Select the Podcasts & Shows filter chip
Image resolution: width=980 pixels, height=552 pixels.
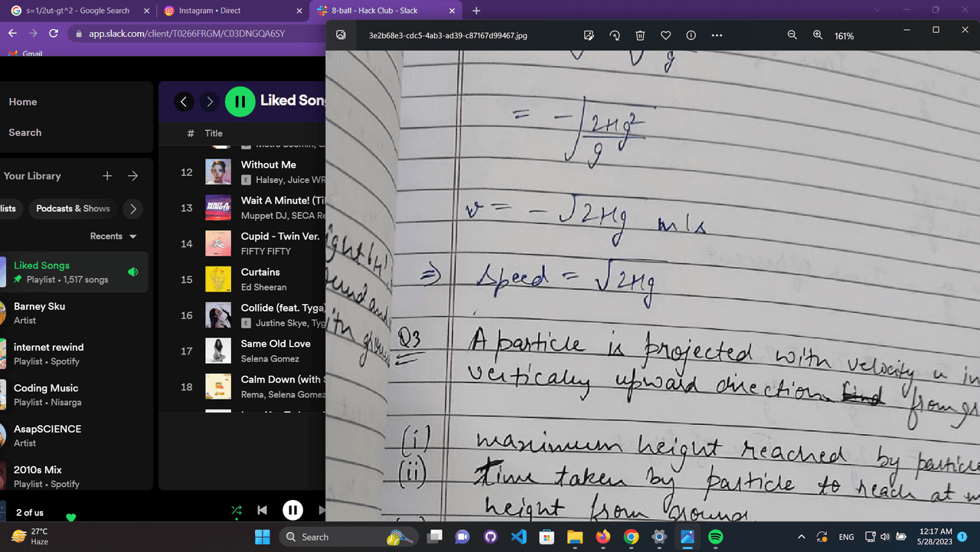pyautogui.click(x=73, y=209)
